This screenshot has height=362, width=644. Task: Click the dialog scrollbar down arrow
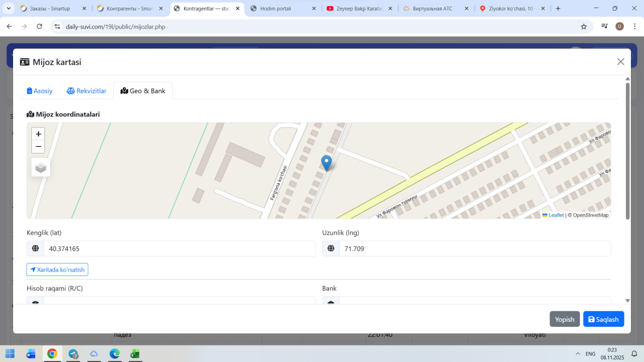pyautogui.click(x=627, y=301)
